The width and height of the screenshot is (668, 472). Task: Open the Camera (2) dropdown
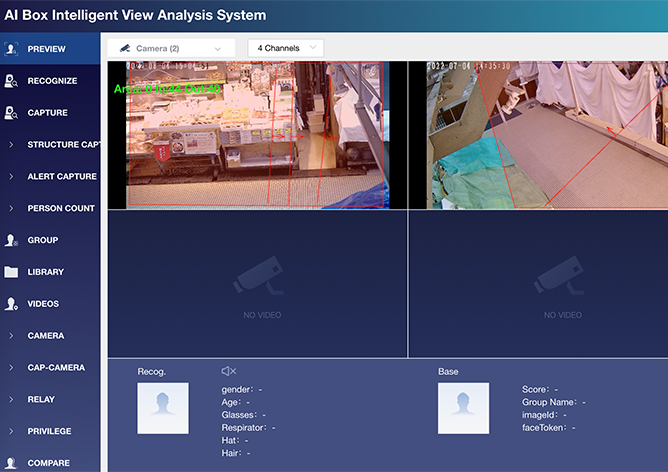[170, 48]
